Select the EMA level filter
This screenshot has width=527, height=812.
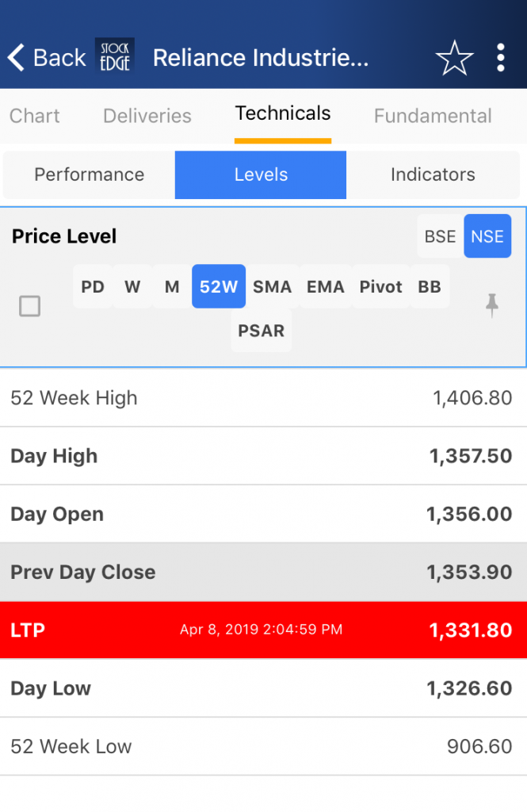point(326,286)
